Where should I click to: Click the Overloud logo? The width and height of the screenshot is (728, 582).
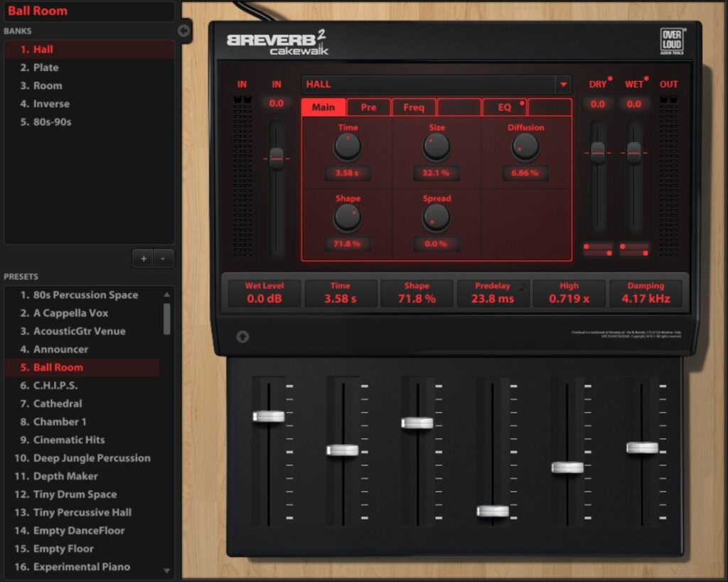pos(672,41)
